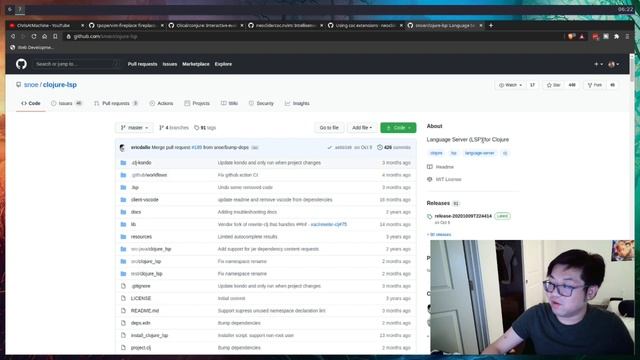Open the project.clj file
The width and height of the screenshot is (640, 360).
coord(141,348)
